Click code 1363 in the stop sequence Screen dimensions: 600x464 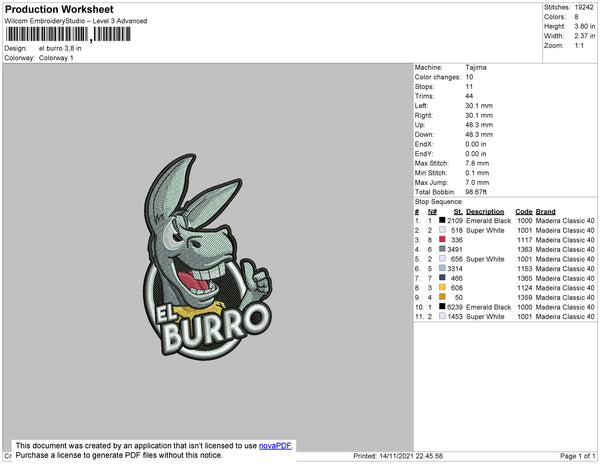pyautogui.click(x=524, y=249)
